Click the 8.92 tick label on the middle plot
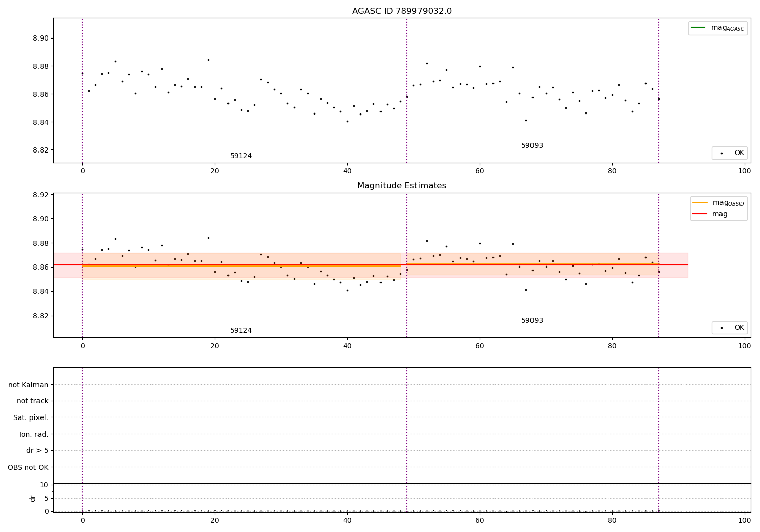The width and height of the screenshot is (760, 532). (41, 195)
